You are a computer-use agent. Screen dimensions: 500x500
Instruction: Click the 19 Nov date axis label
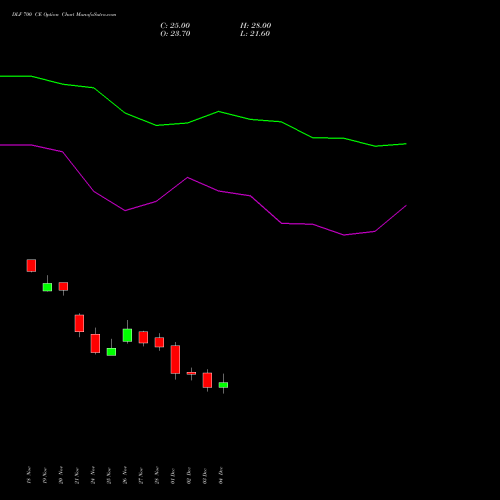click(x=45, y=475)
